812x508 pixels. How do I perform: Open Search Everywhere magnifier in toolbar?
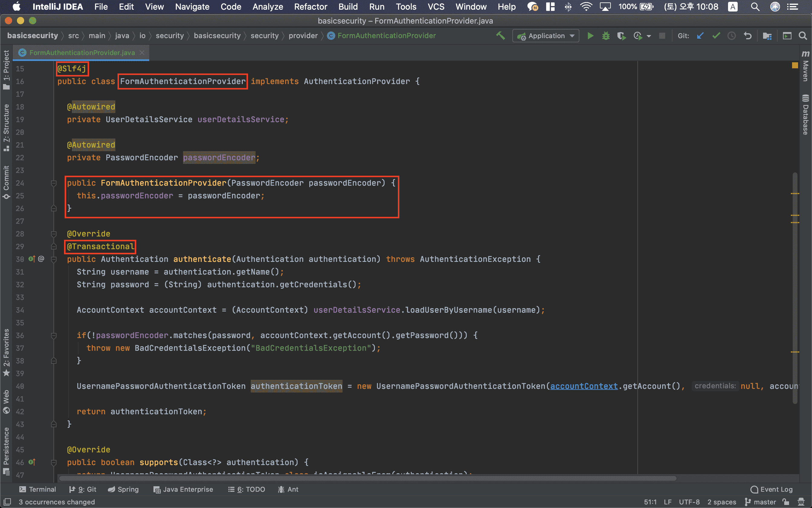tap(803, 36)
